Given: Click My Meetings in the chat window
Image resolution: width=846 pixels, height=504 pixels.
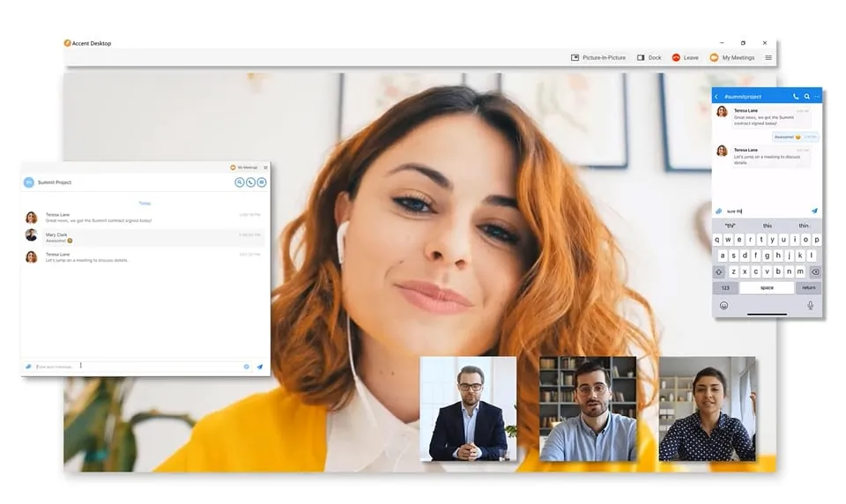Looking at the screenshot, I should click(x=244, y=167).
